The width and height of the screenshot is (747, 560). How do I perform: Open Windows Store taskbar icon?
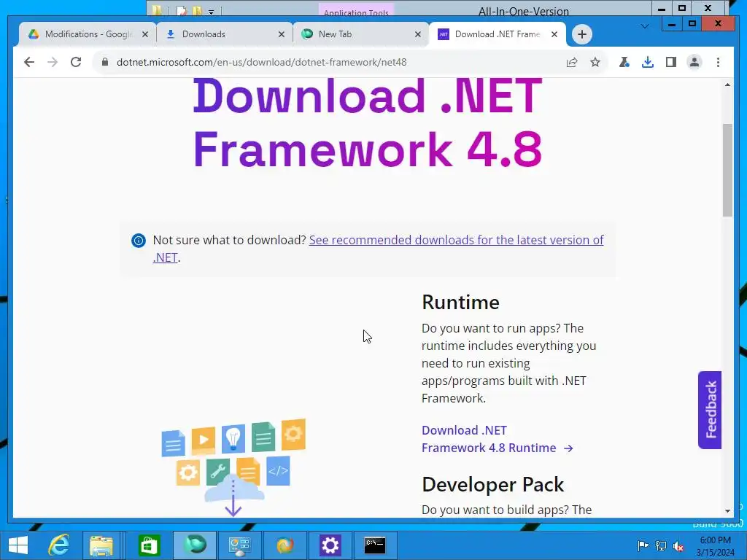point(149,545)
